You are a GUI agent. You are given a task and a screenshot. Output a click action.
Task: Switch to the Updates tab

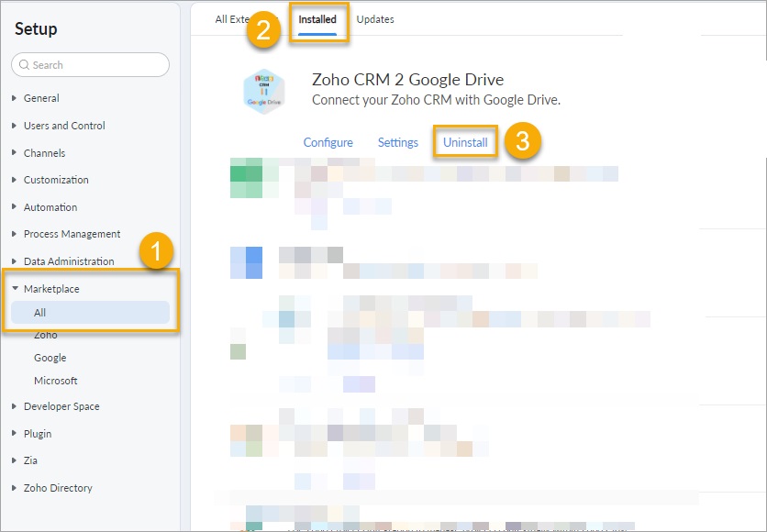tap(375, 19)
